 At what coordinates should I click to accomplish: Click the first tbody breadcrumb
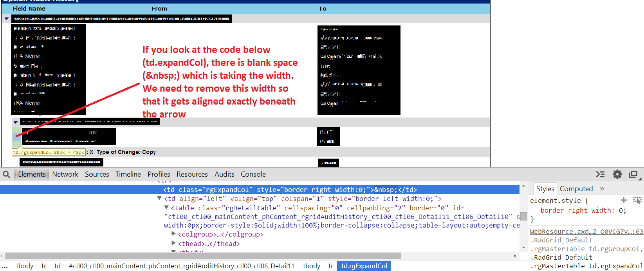coord(25,266)
